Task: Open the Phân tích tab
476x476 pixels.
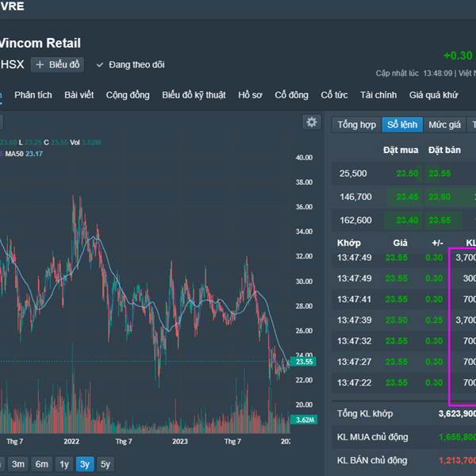Action: [x=33, y=95]
